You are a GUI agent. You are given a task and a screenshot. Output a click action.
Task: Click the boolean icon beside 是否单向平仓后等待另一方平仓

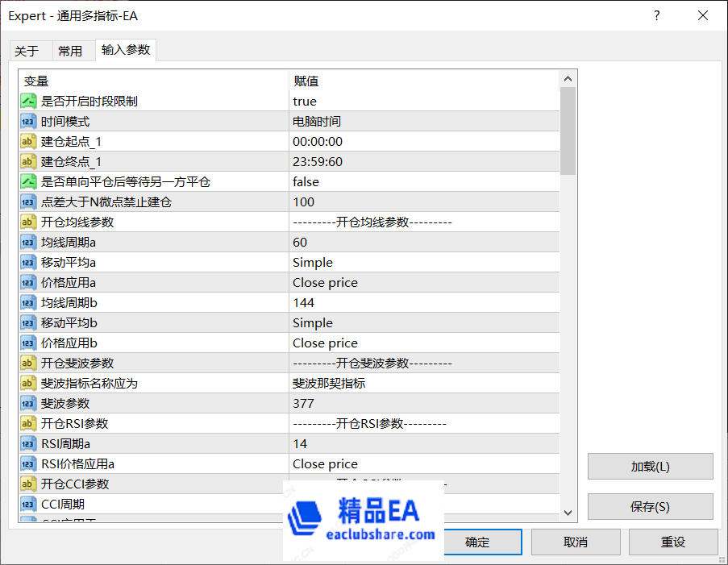29,181
